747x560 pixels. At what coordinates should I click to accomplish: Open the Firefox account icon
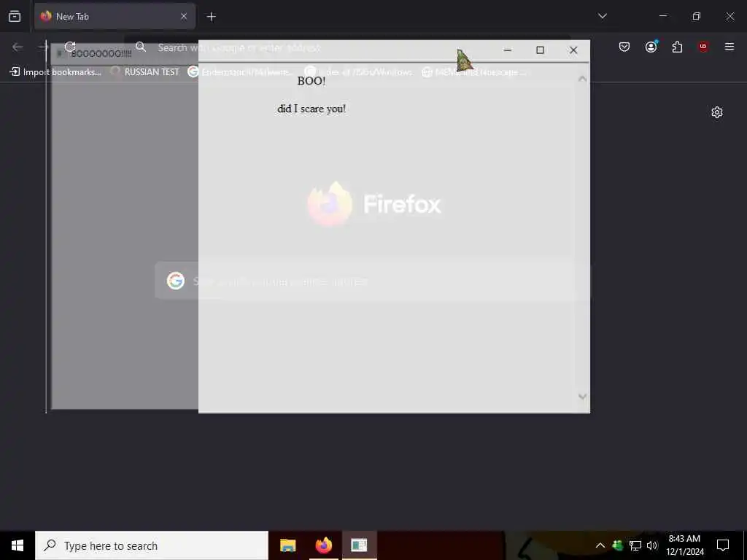click(651, 47)
